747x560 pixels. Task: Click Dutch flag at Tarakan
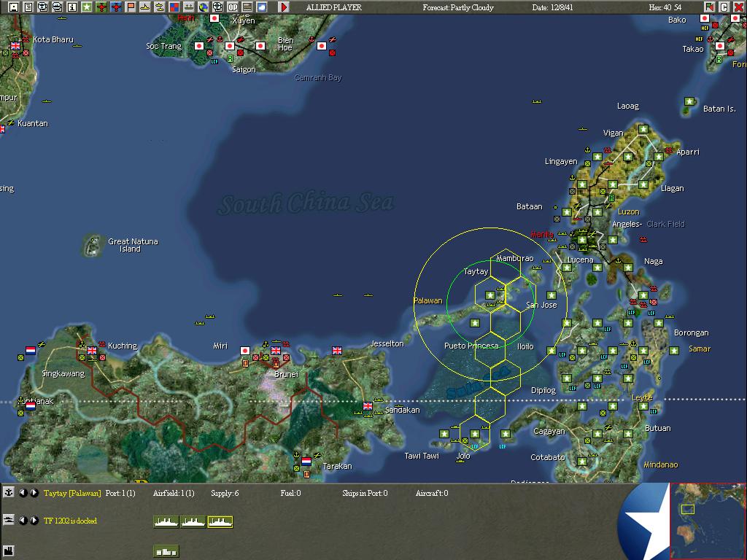click(x=306, y=462)
